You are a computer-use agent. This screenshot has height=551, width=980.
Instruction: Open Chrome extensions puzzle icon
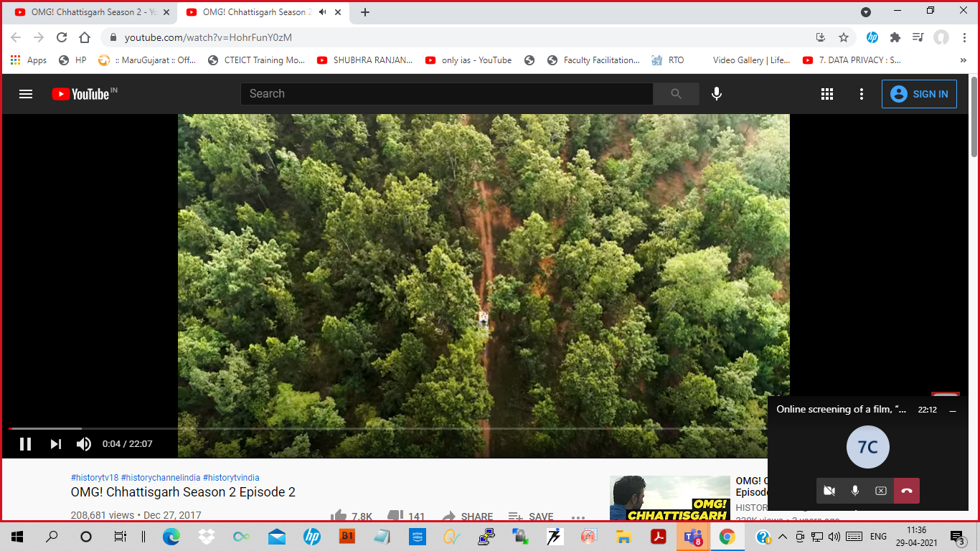895,37
